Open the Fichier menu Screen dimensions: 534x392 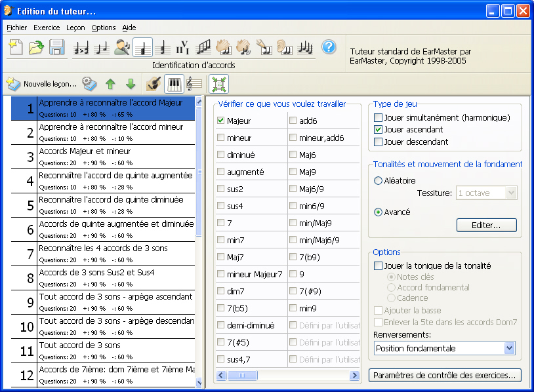pyautogui.click(x=16, y=28)
